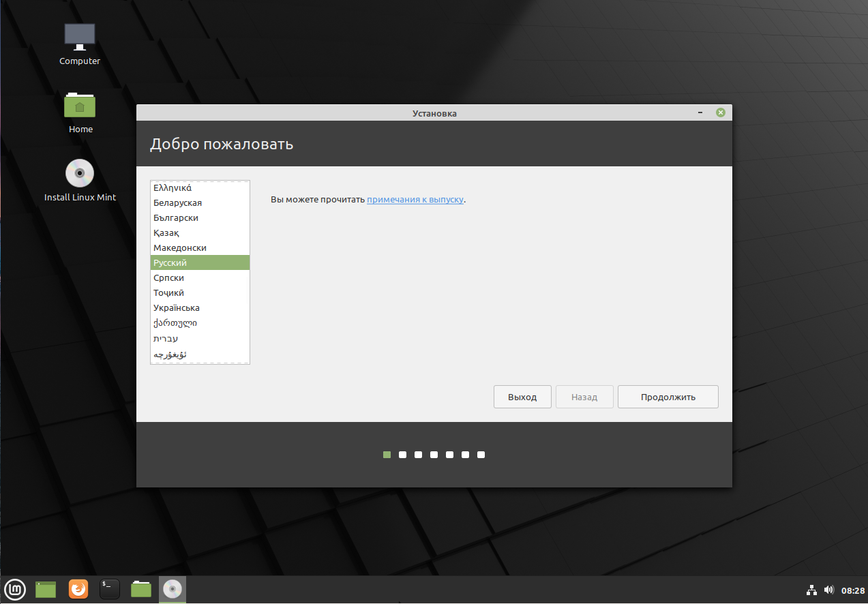Launch Firefox from the taskbar
Image resolution: width=868 pixels, height=604 pixels.
click(x=78, y=589)
